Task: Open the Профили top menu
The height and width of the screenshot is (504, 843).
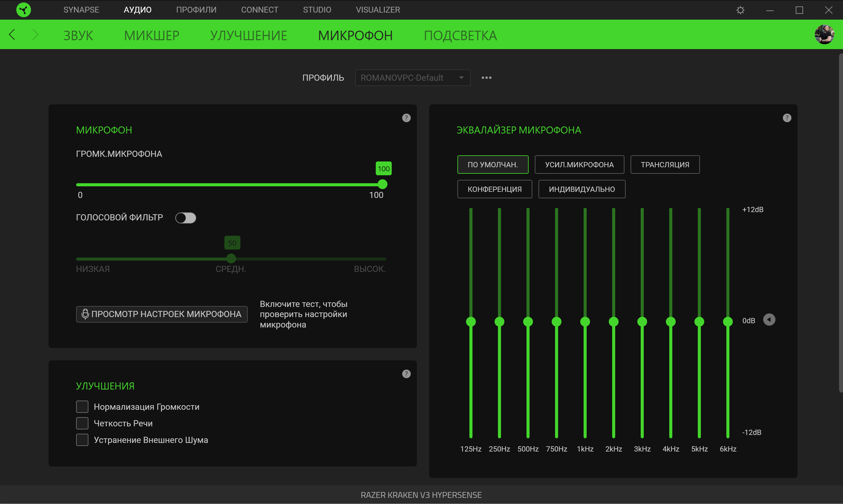Action: [196, 10]
